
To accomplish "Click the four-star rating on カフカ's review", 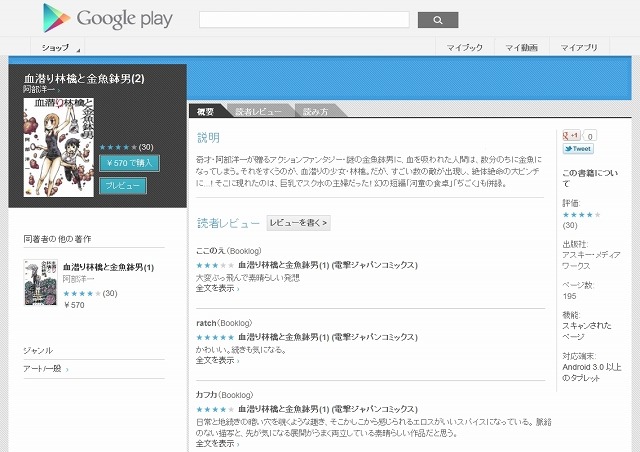I will click(x=215, y=409).
